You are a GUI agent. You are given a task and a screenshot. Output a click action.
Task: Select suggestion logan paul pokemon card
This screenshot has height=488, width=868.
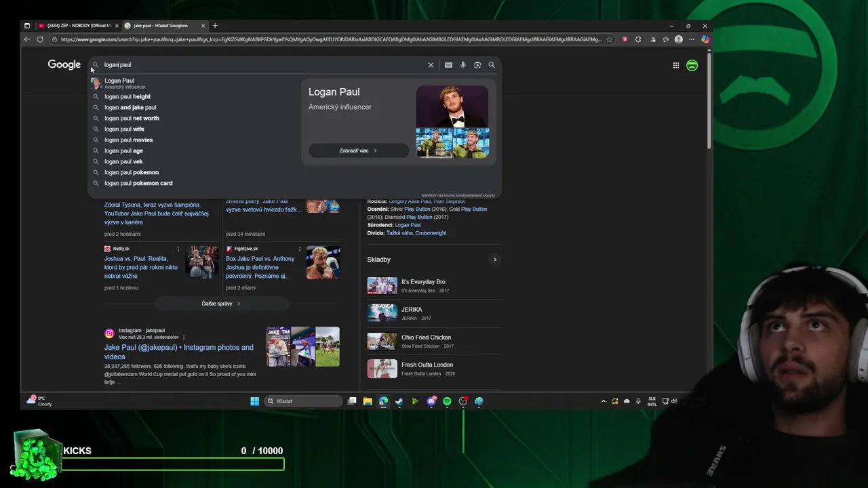[193, 183]
